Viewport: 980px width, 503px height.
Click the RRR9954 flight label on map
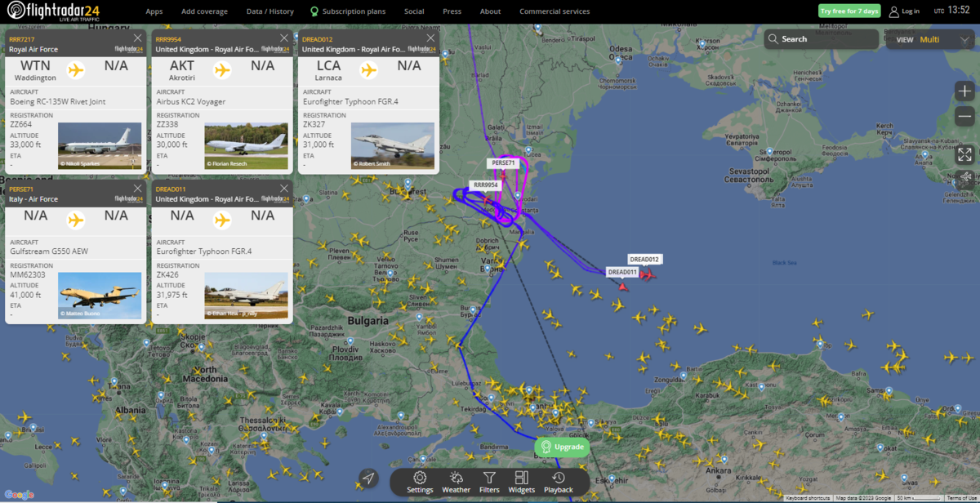pyautogui.click(x=485, y=185)
